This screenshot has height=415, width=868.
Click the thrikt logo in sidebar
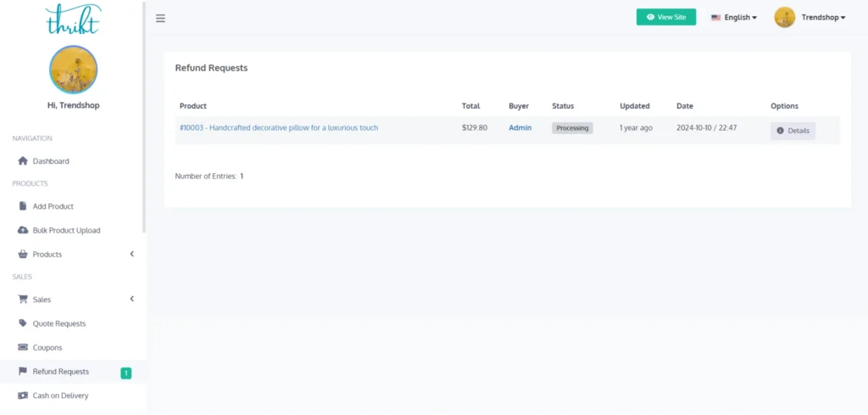tap(73, 19)
